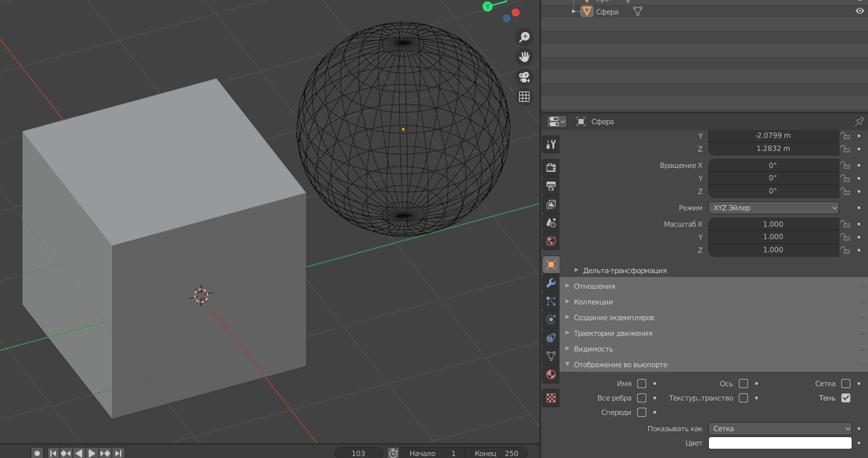Image resolution: width=868 pixels, height=458 pixels.
Task: Open the Render properties tab
Action: click(551, 168)
